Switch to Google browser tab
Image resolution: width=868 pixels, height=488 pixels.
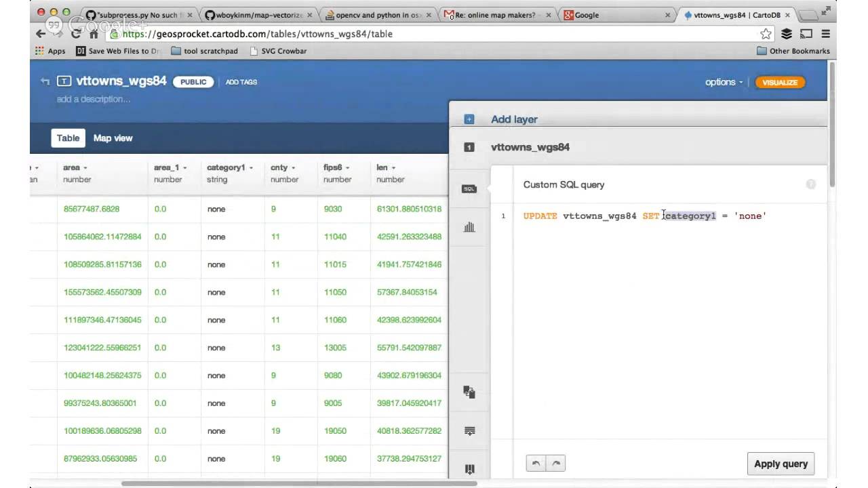(617, 14)
